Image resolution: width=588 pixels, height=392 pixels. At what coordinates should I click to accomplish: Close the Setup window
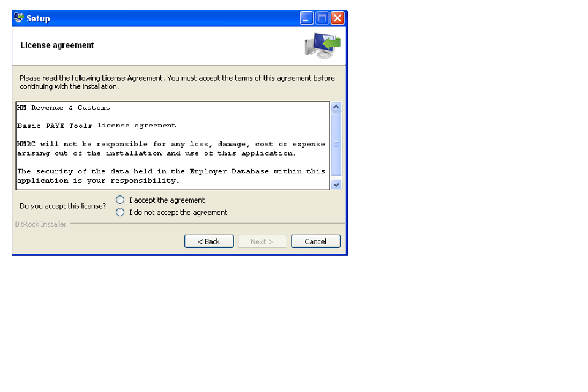(x=337, y=18)
